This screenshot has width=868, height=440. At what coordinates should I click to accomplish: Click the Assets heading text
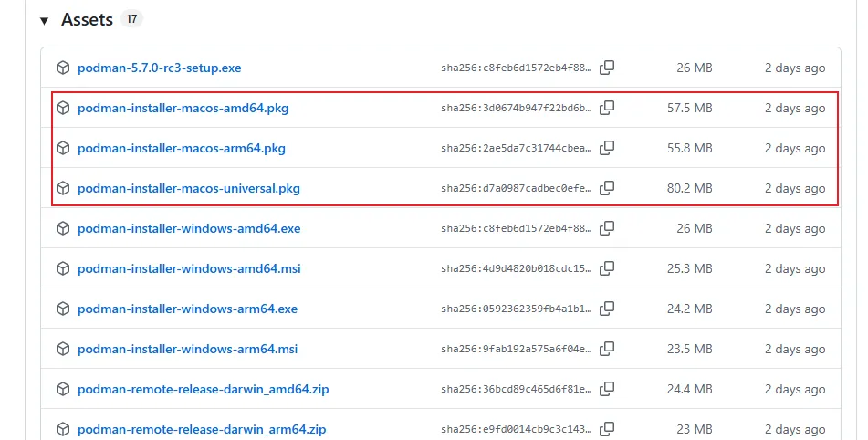87,19
